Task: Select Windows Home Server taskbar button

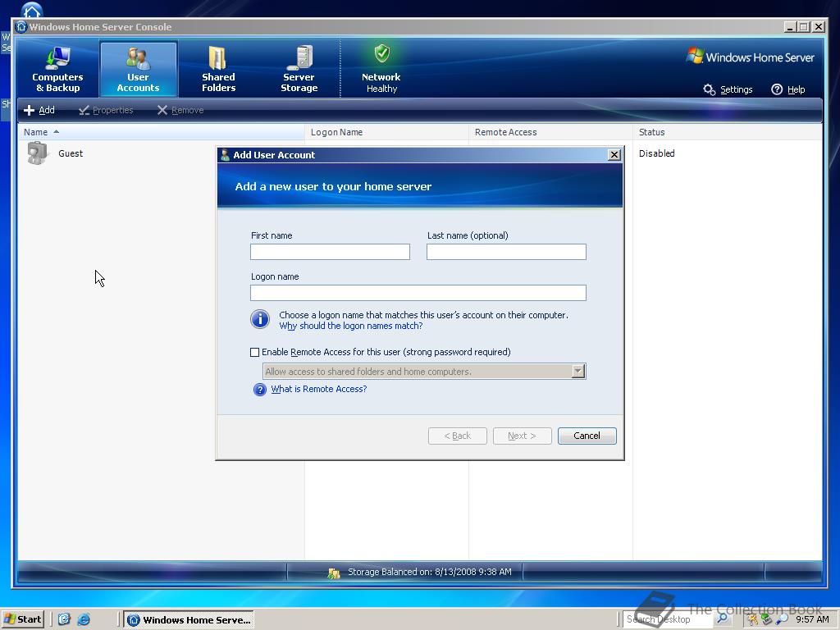Action: 189,620
